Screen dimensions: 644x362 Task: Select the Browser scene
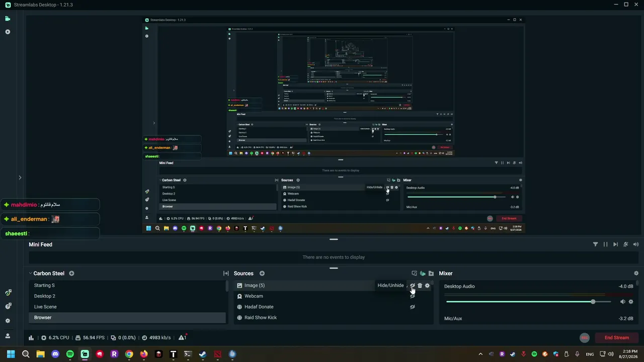[127, 318]
